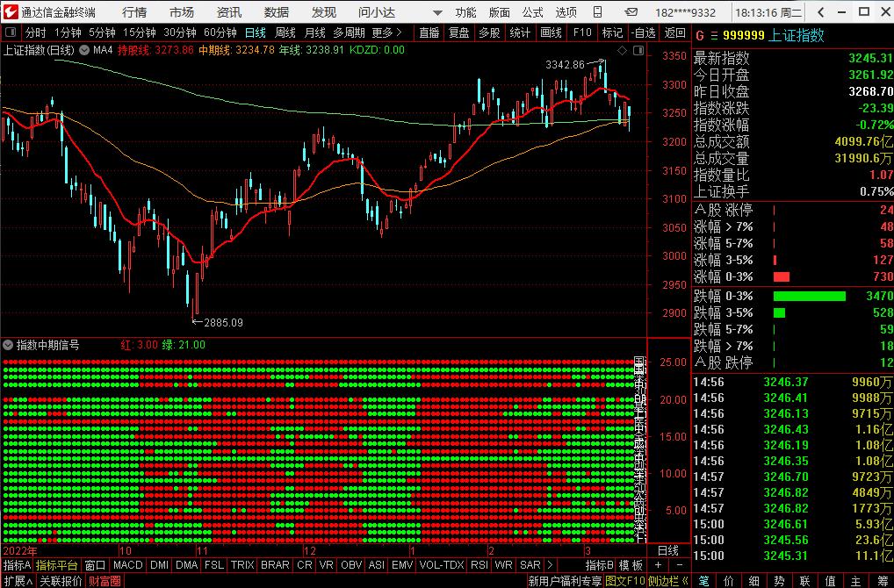
Task: Expand the 扩展 panel
Action: (x=18, y=581)
